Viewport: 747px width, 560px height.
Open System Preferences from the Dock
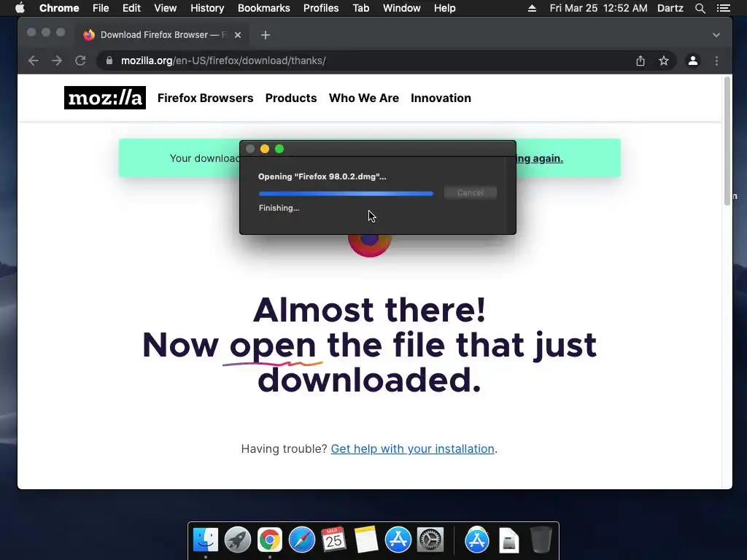(x=430, y=540)
